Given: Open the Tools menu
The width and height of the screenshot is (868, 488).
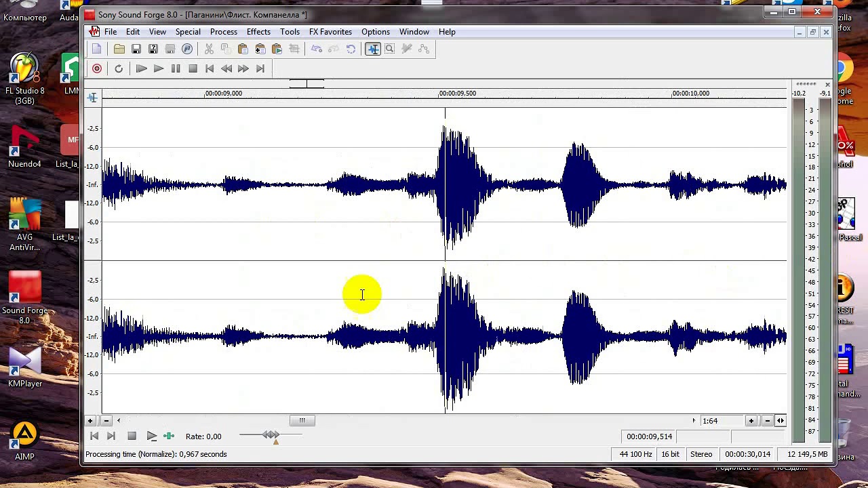Looking at the screenshot, I should click(290, 32).
